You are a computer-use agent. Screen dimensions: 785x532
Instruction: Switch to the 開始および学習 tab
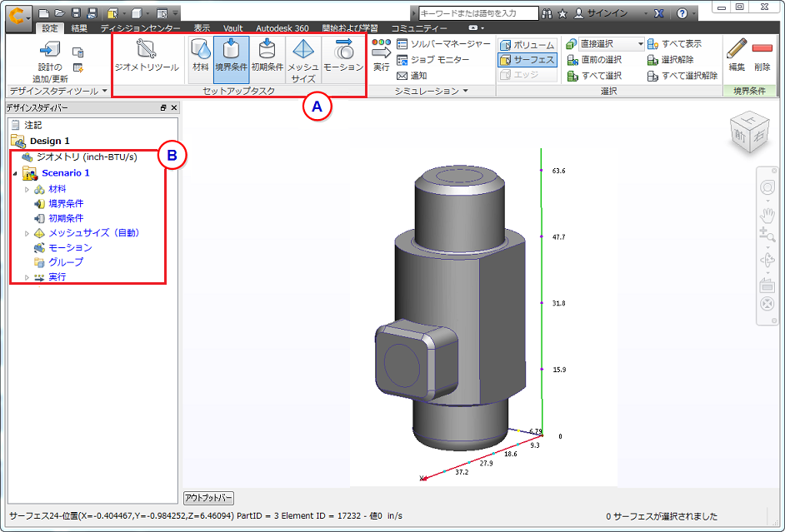(350, 28)
